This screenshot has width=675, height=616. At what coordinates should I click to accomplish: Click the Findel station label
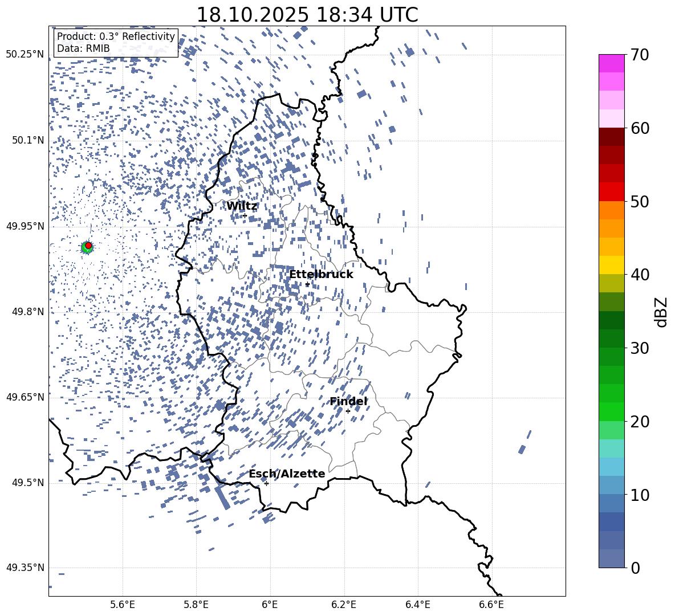click(349, 401)
